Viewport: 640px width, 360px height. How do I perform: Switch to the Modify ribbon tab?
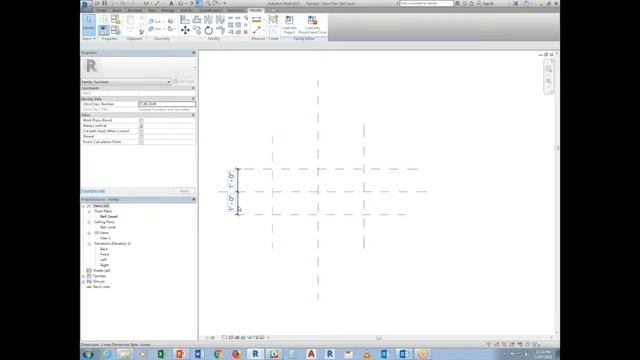click(256, 10)
